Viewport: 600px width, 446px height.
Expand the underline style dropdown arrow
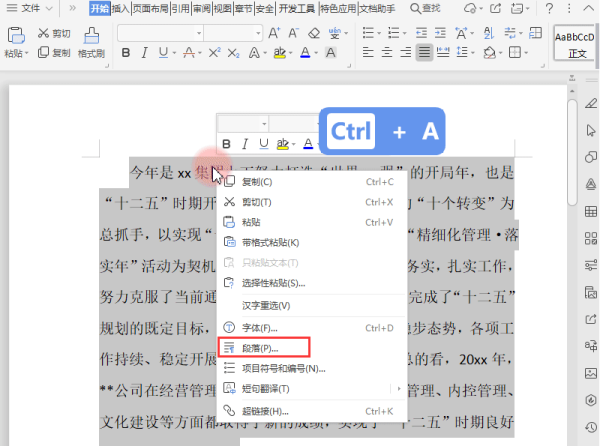tap(174, 53)
